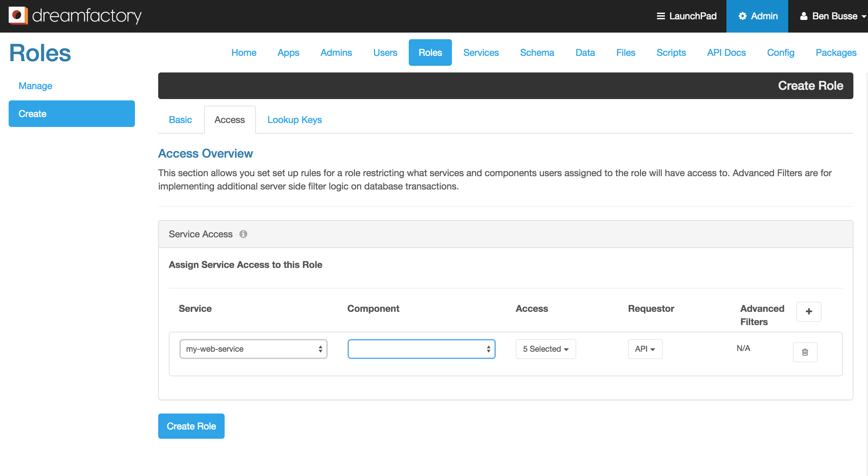Click the plus icon to add service access
The height and width of the screenshot is (476, 868).
809,311
